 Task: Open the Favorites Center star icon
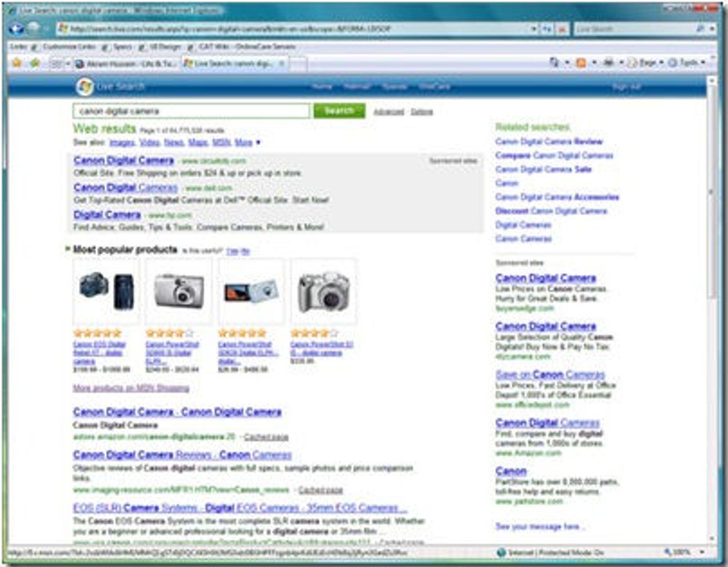coord(16,63)
